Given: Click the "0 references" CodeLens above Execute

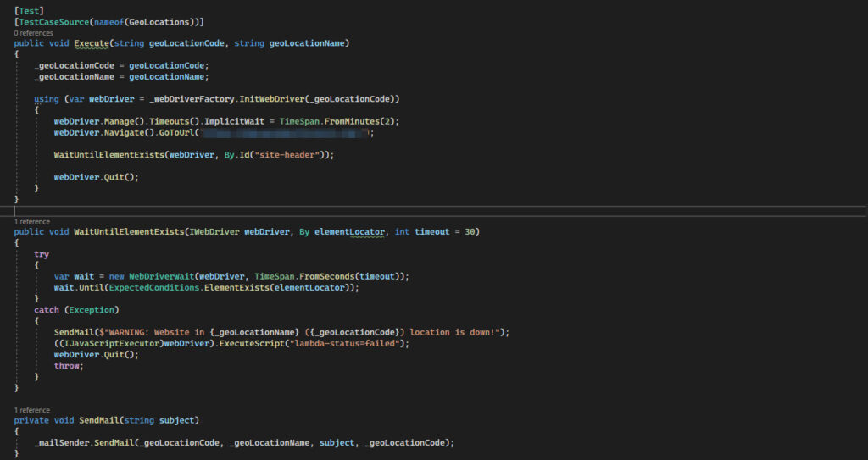Looking at the screenshot, I should pos(33,33).
